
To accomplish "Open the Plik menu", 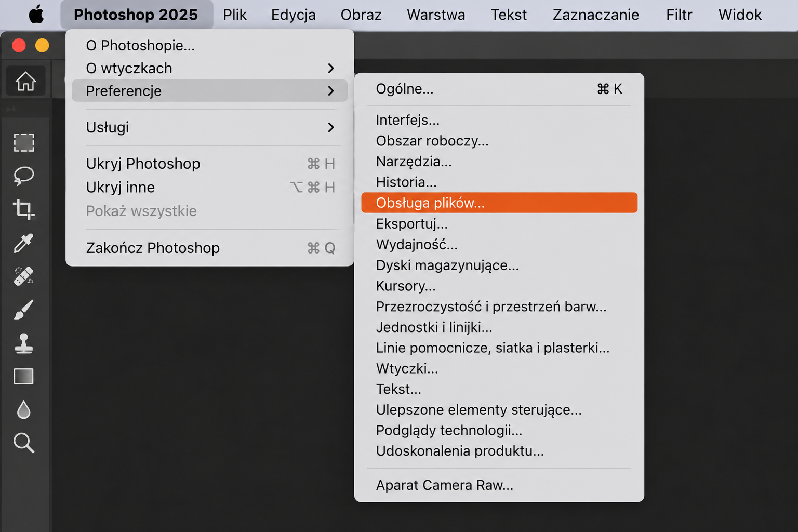I will pyautogui.click(x=235, y=15).
